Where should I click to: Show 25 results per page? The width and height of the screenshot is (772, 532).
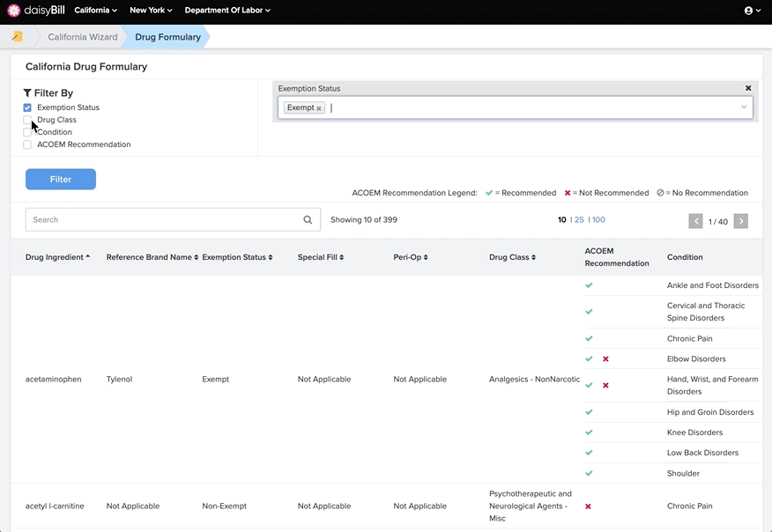point(579,219)
